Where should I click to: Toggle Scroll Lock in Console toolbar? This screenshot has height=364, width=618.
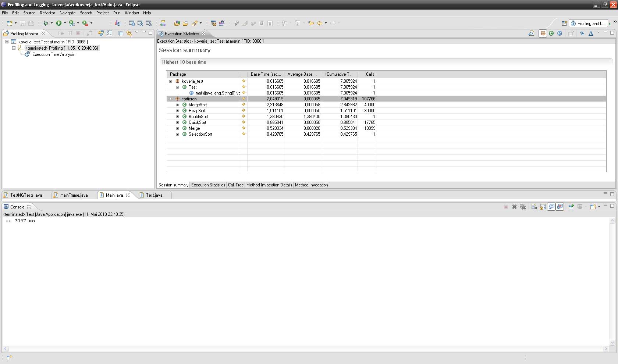pyautogui.click(x=543, y=207)
